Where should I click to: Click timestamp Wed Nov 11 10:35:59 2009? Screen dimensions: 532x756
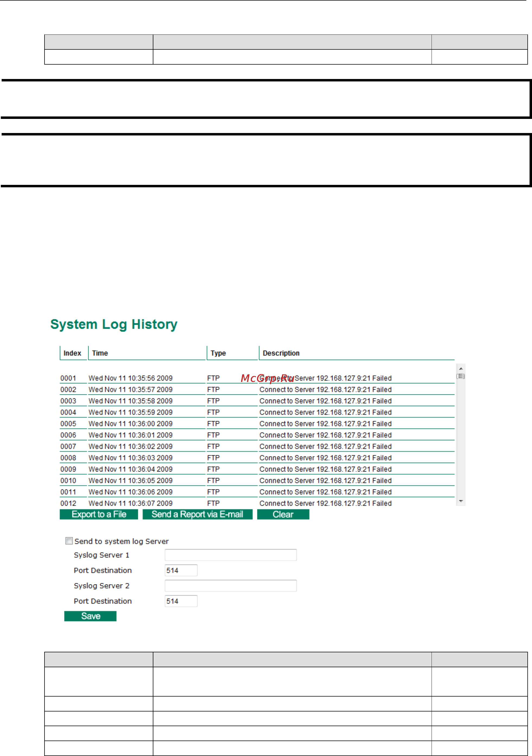tap(130, 412)
